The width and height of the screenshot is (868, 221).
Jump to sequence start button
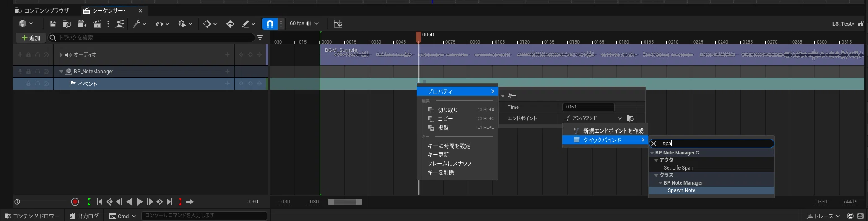pyautogui.click(x=99, y=202)
